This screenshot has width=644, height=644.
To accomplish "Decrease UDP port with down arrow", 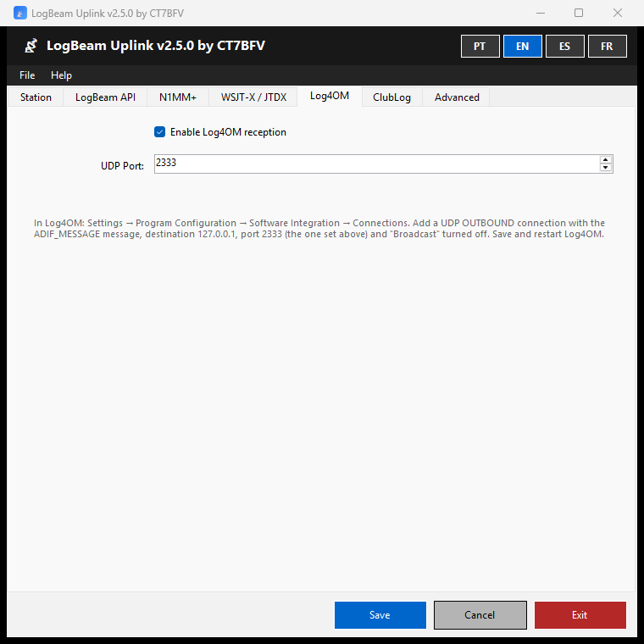I will [605, 168].
